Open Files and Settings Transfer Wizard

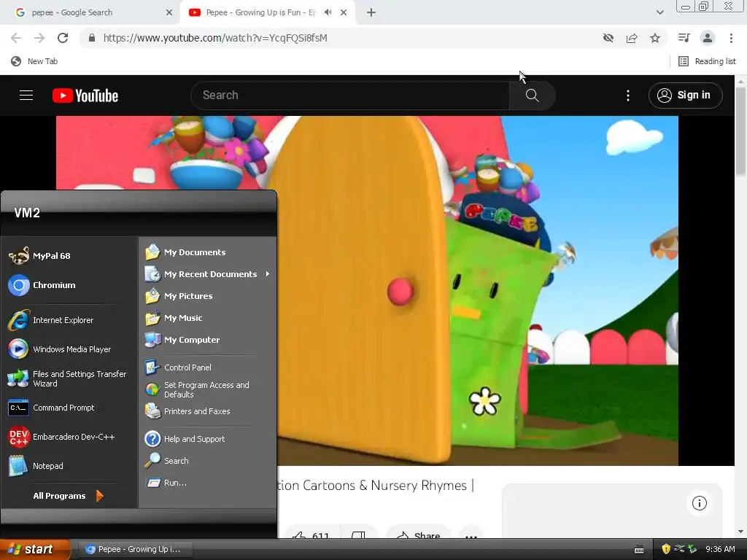click(x=69, y=378)
